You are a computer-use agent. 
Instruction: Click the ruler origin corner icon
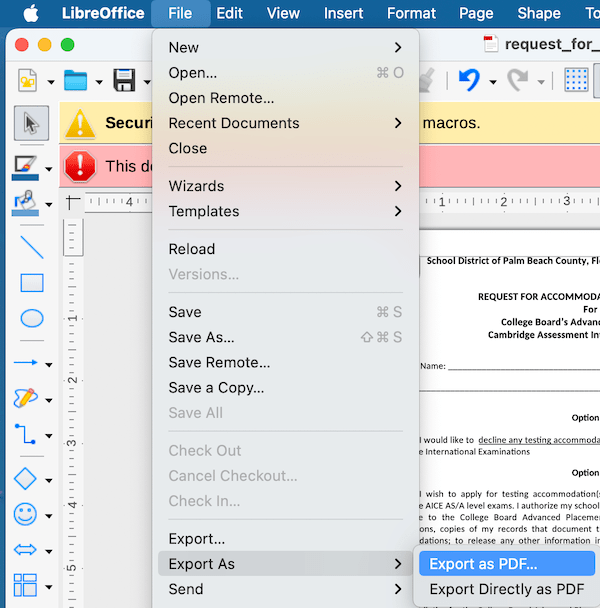point(73,202)
